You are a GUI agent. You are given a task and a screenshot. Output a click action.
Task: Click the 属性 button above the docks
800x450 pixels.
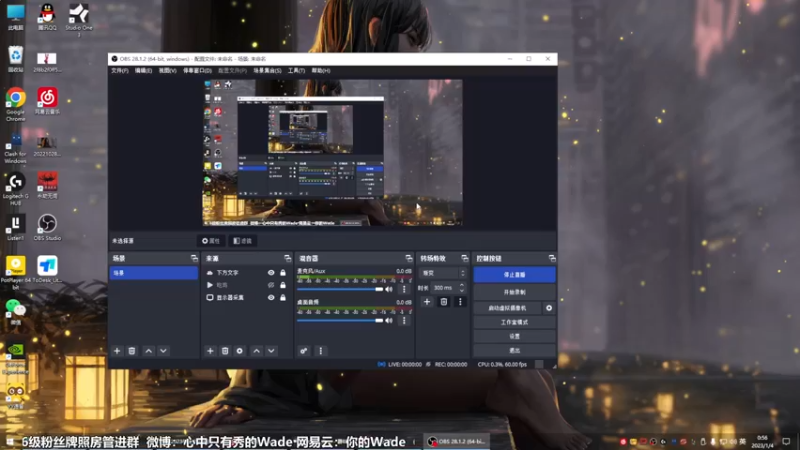pyautogui.click(x=211, y=241)
